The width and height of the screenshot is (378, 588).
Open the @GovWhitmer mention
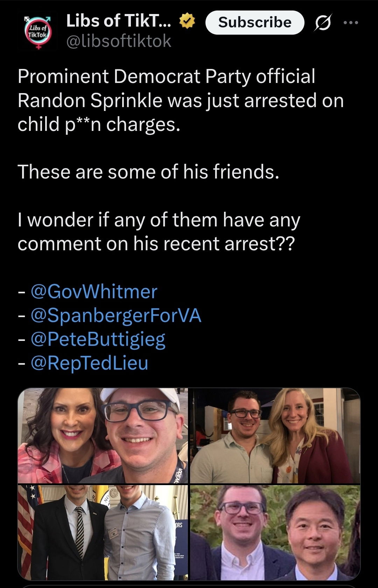click(x=94, y=292)
